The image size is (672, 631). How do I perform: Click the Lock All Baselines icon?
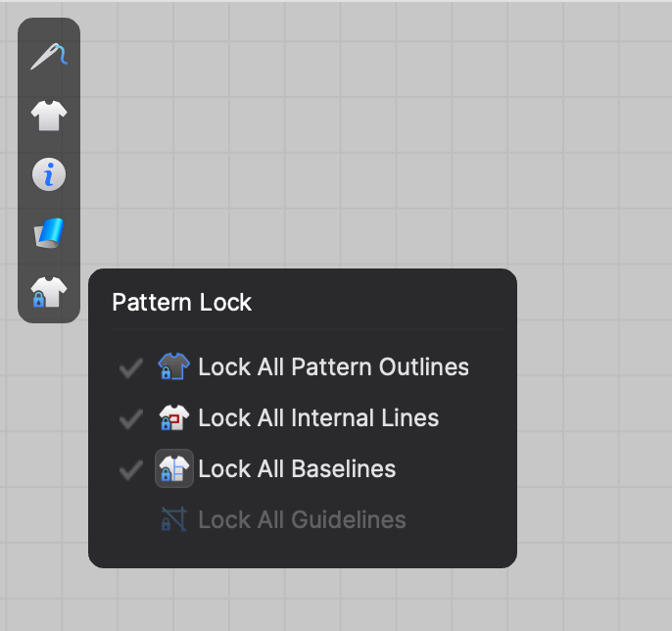174,468
